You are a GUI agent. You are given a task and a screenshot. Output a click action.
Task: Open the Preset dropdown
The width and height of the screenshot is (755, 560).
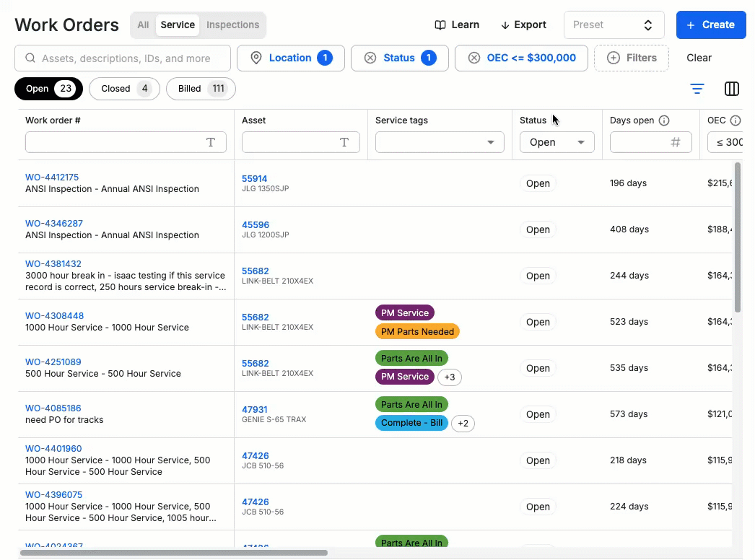(x=614, y=25)
